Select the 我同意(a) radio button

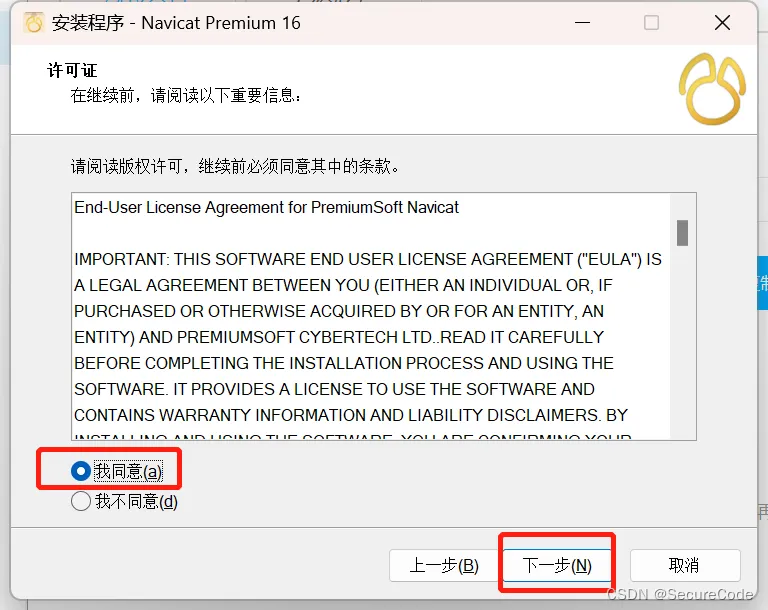[x=80, y=471]
